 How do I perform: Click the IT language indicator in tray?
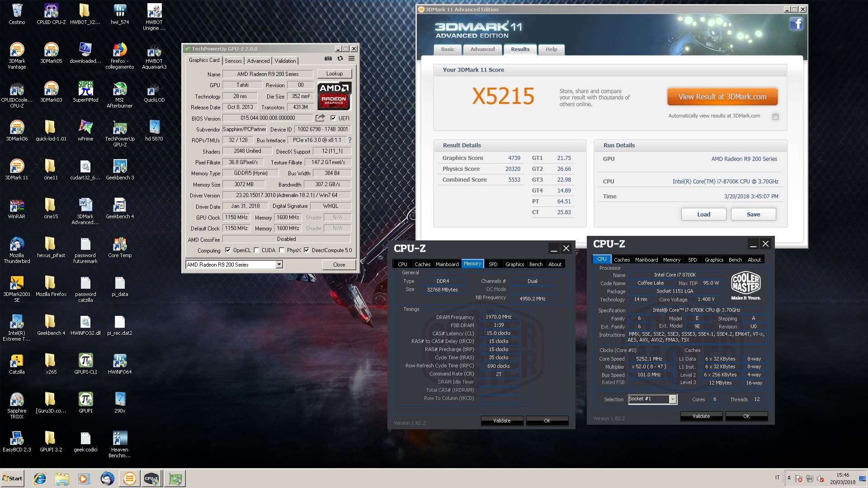(778, 478)
